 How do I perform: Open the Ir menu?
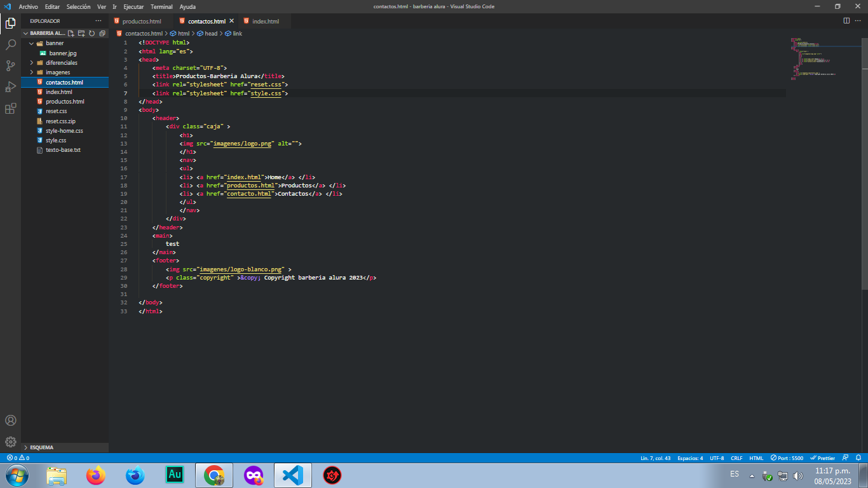[114, 6]
